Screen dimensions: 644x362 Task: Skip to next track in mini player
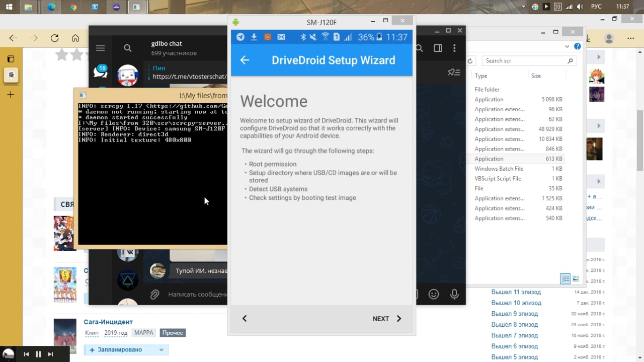[50, 354]
